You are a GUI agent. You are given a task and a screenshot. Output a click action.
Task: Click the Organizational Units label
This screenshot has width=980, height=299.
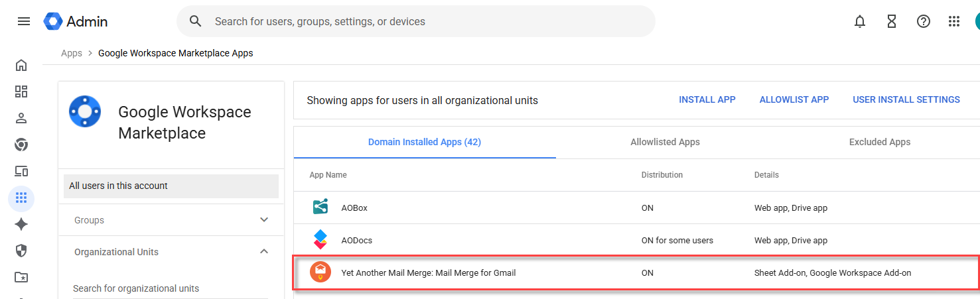click(116, 252)
